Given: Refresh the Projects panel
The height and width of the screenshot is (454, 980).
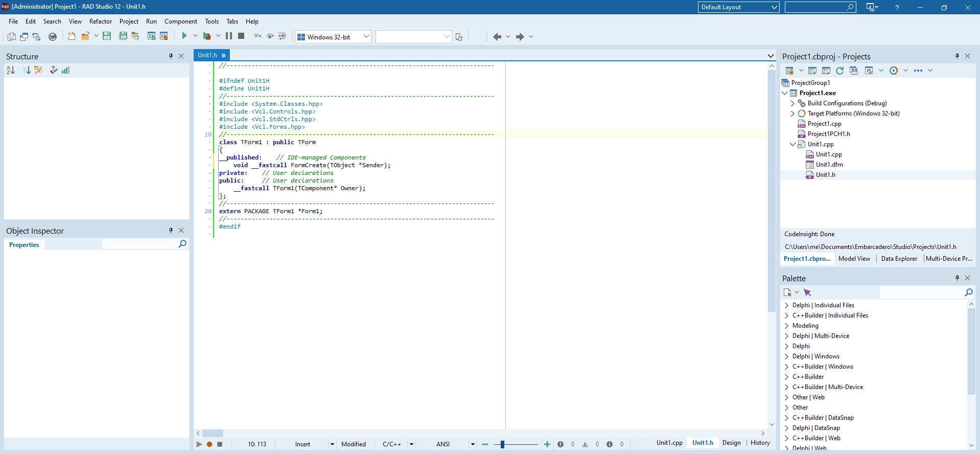Looking at the screenshot, I should coord(840,71).
